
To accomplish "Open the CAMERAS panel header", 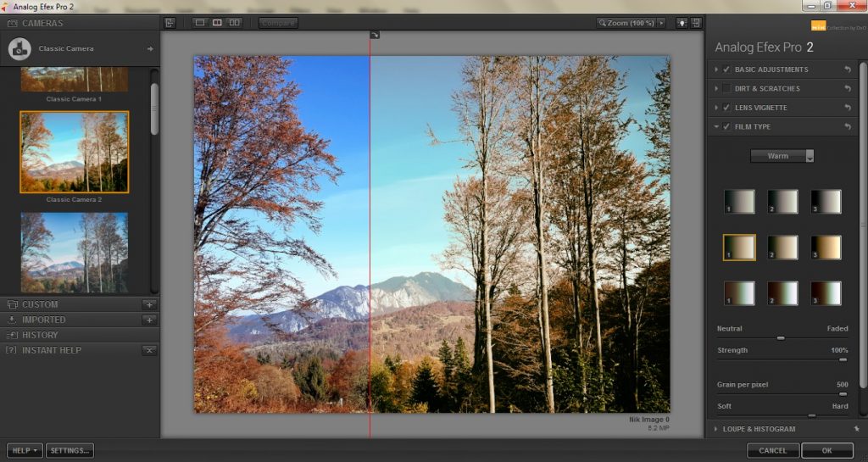I will tap(80, 23).
